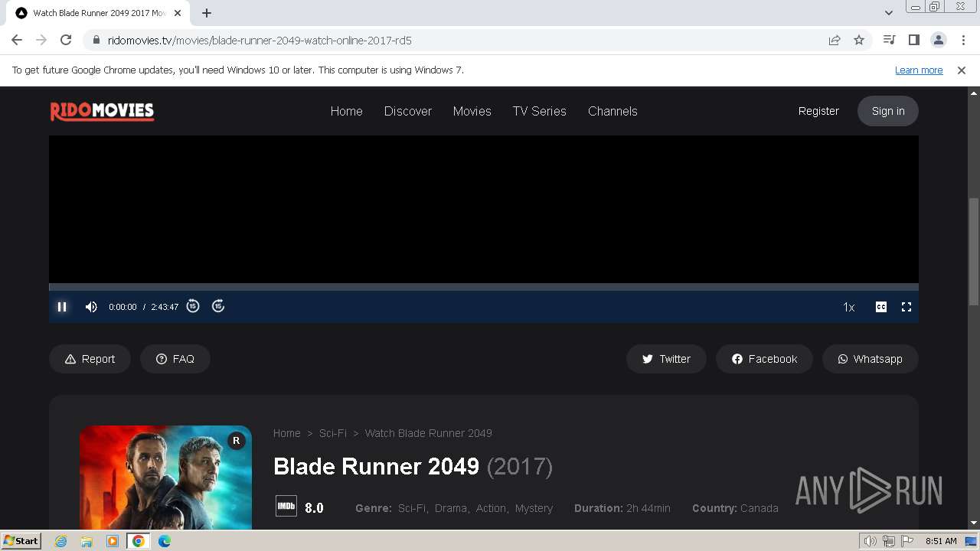
Task: Open the Chrome three-dot menu
Action: click(x=963, y=40)
